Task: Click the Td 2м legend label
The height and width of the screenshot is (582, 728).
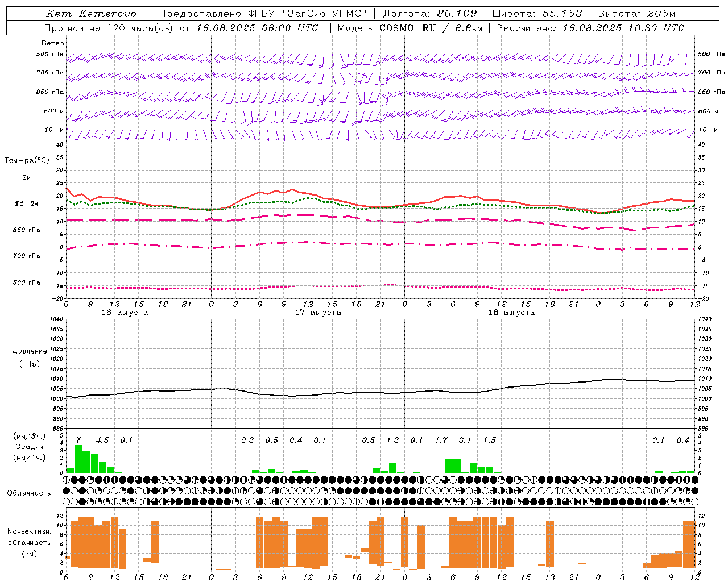Action: [x=26, y=203]
